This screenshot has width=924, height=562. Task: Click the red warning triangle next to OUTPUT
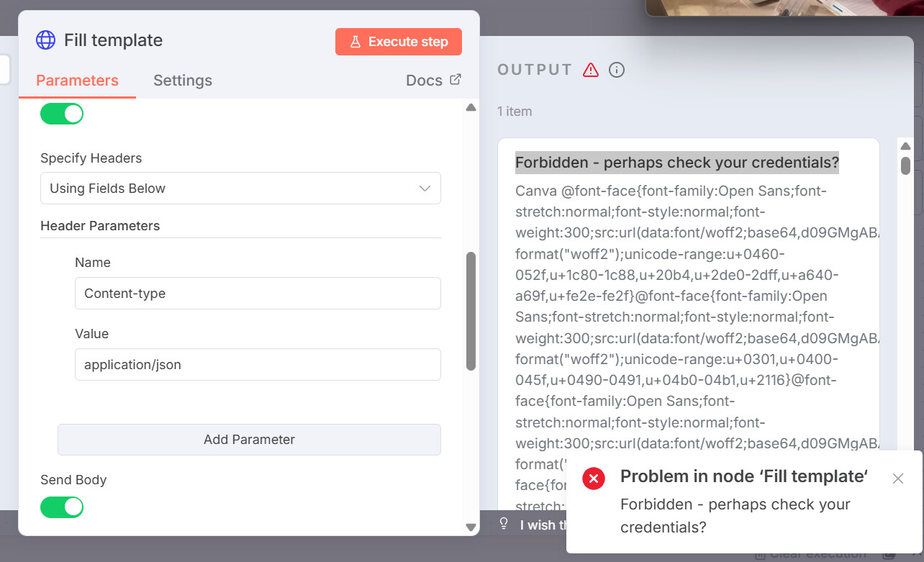(591, 70)
